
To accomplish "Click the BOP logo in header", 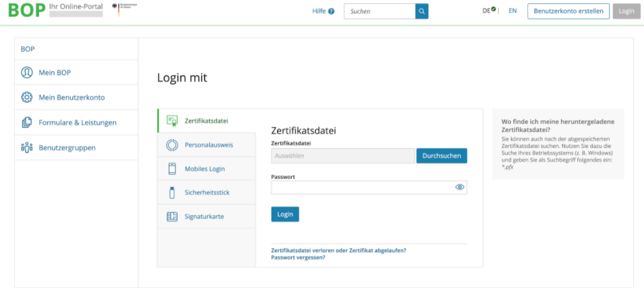I will (27, 11).
